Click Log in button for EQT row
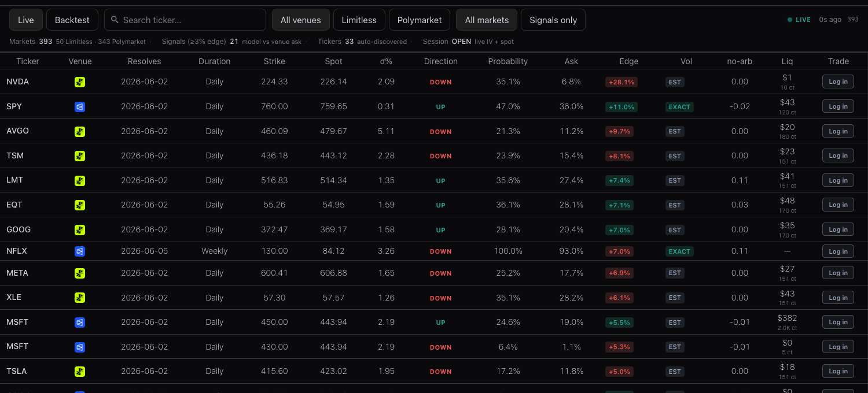 tap(838, 205)
